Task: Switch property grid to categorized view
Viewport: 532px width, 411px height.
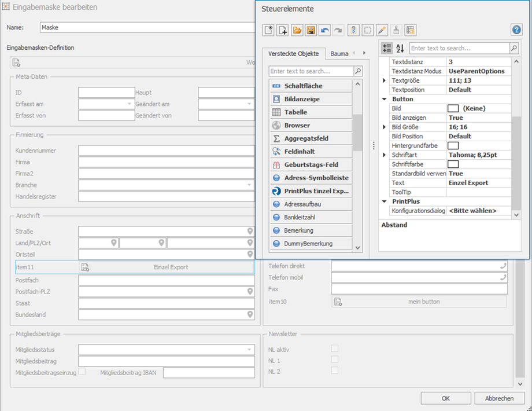Action: [387, 49]
